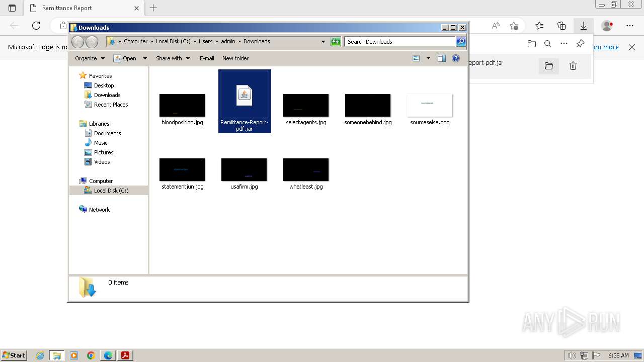Select selectagents.jpg thumbnail
The height and width of the screenshot is (362, 644).
click(x=306, y=105)
